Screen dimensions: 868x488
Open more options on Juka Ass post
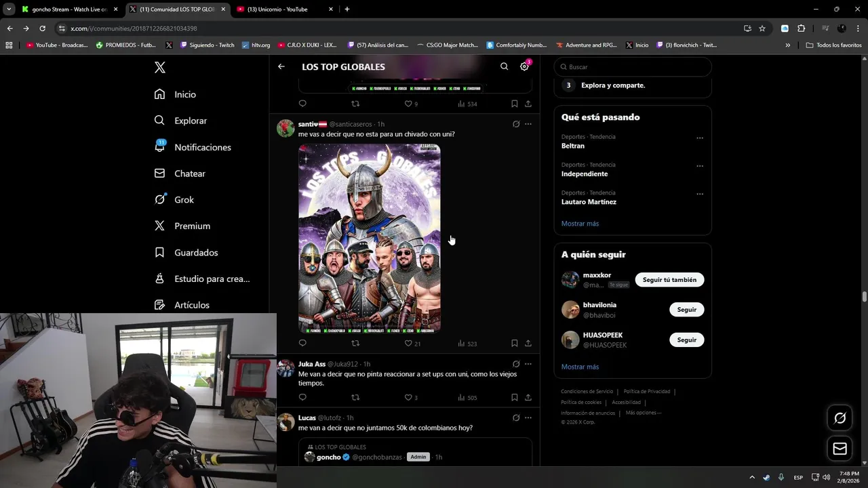[528, 364]
